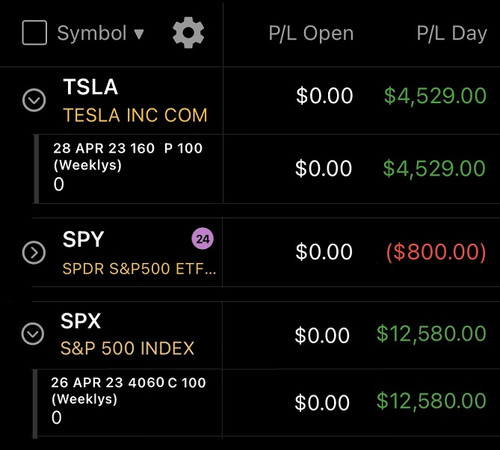Click the red ($800.00) SPY day loss
This screenshot has height=450, width=500.
(436, 252)
